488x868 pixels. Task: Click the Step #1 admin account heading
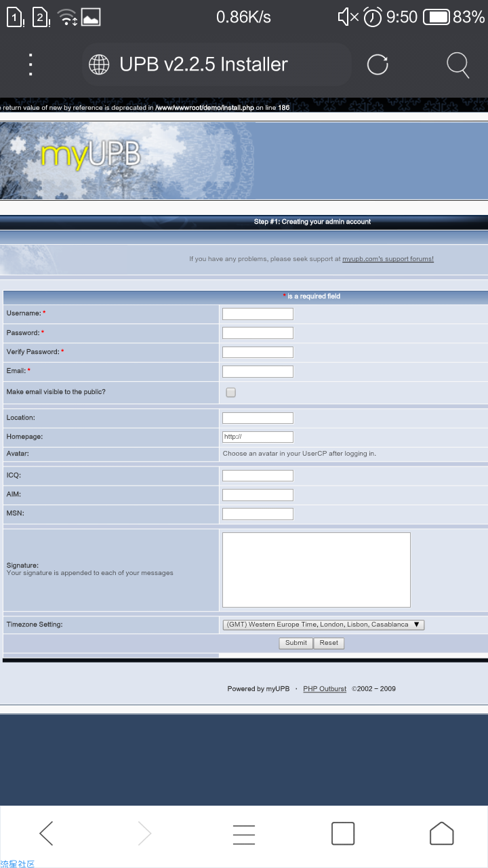312,222
